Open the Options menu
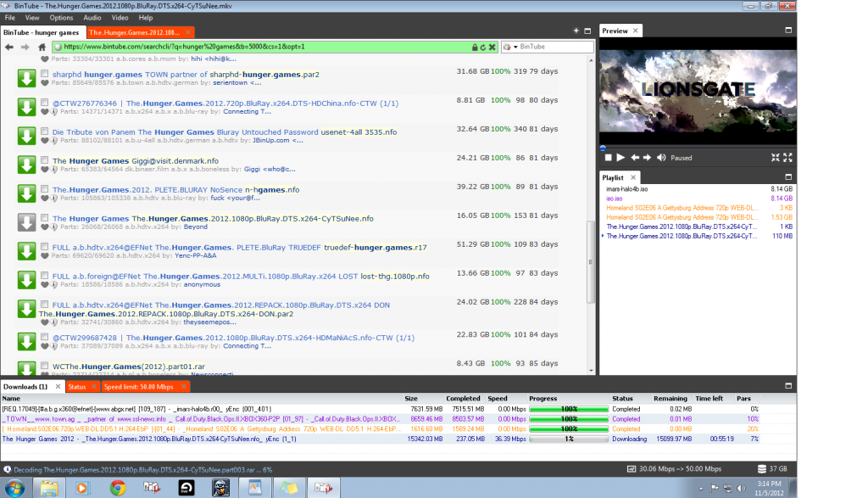868x498 pixels. coord(61,17)
